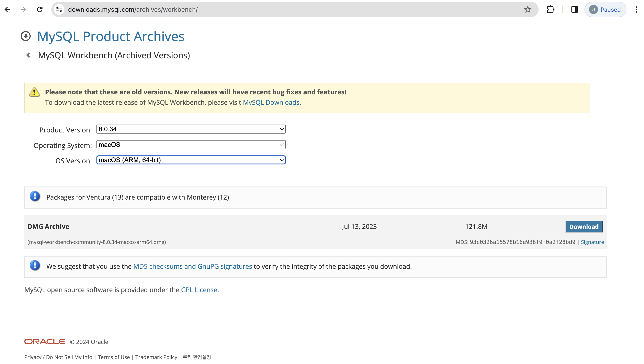This screenshot has width=644, height=364.
Task: Select the MD5 hash value text
Action: pyautogui.click(x=523, y=242)
